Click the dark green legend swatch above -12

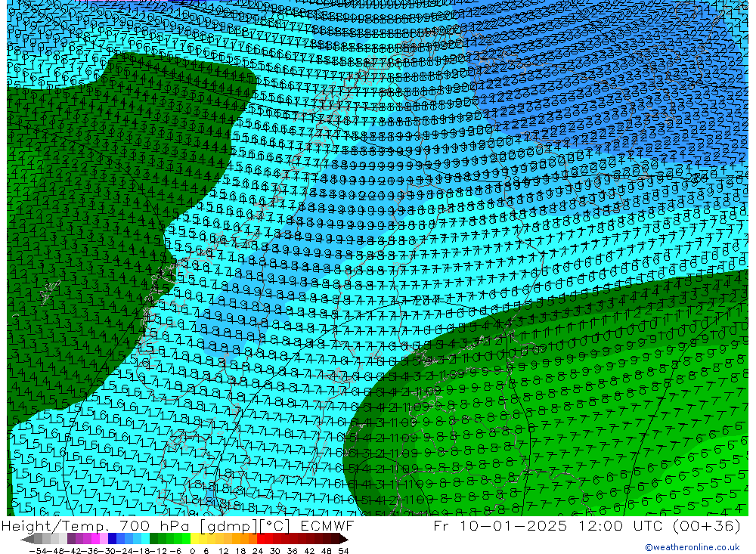(x=153, y=539)
